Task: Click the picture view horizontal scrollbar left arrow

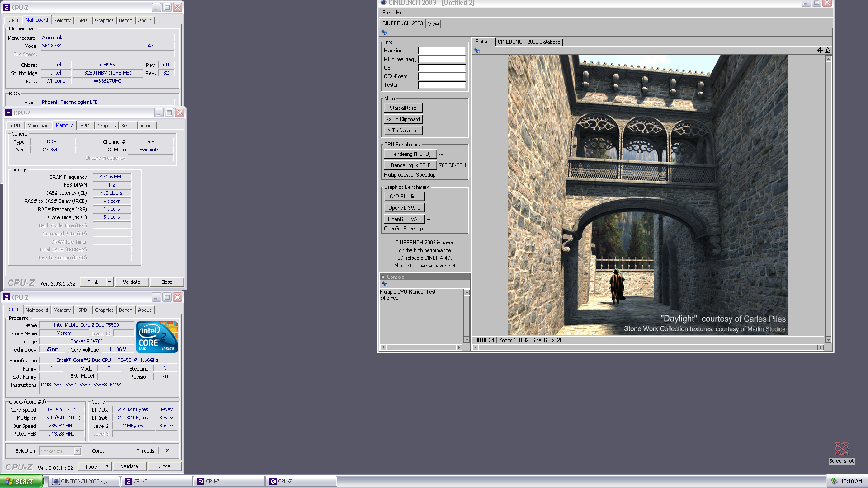Action: coord(475,347)
